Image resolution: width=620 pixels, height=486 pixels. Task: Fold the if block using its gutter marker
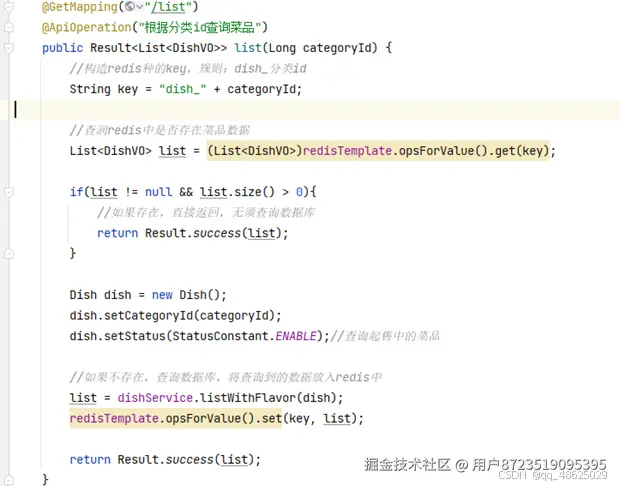click(x=9, y=192)
